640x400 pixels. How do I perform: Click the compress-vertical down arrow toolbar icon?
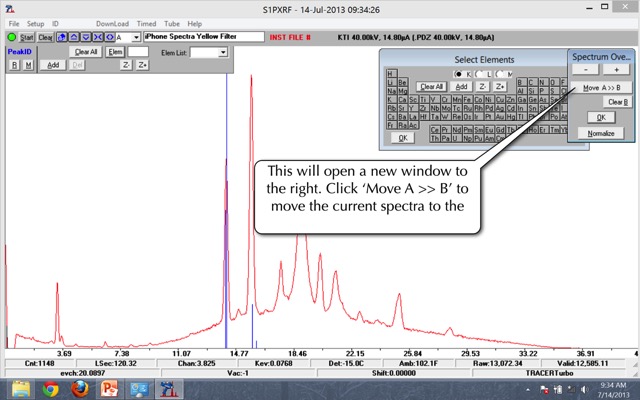(86, 37)
